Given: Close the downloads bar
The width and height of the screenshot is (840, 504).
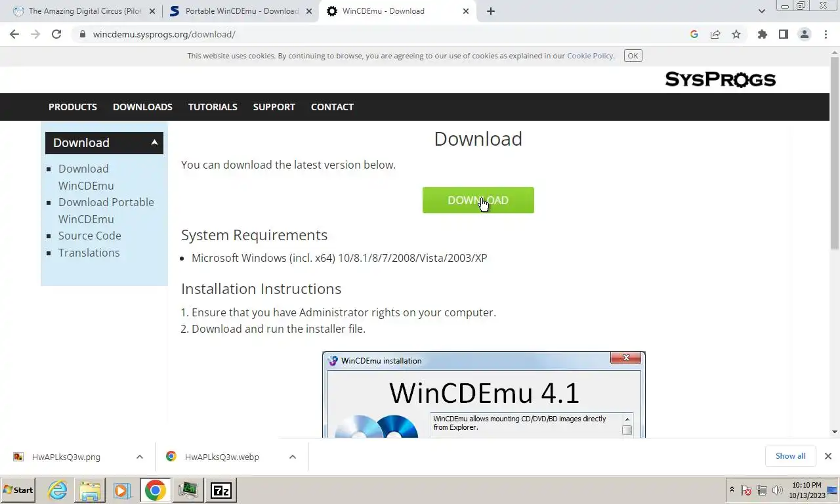Looking at the screenshot, I should (x=828, y=456).
